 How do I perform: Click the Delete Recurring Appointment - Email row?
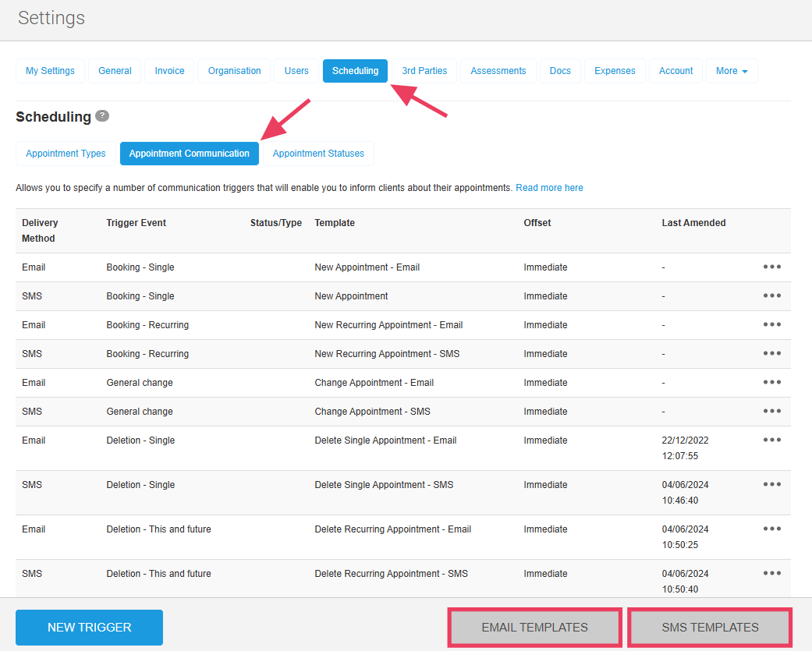pyautogui.click(x=392, y=529)
